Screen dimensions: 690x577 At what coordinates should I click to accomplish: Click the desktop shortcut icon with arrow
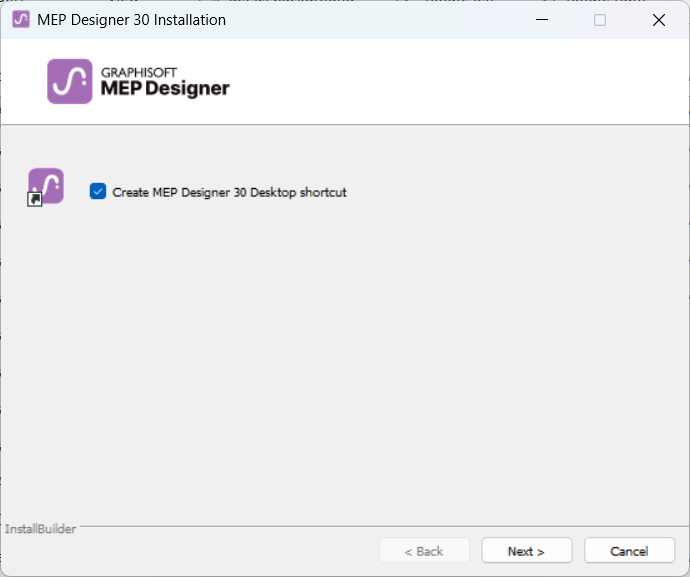46,187
